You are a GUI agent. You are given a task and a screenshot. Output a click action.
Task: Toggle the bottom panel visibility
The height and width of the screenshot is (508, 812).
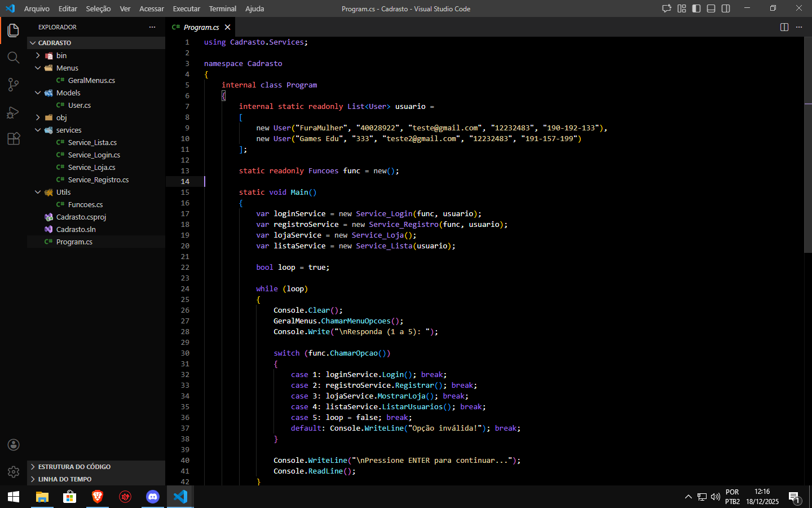tap(711, 8)
